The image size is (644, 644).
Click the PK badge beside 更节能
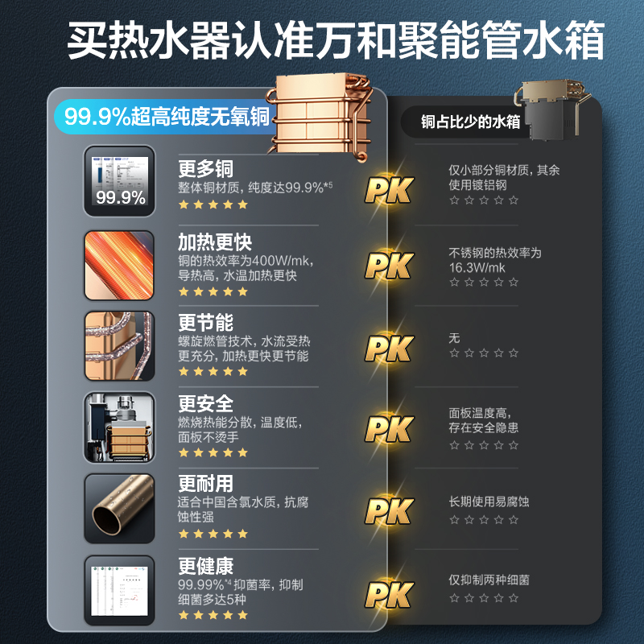click(x=389, y=349)
